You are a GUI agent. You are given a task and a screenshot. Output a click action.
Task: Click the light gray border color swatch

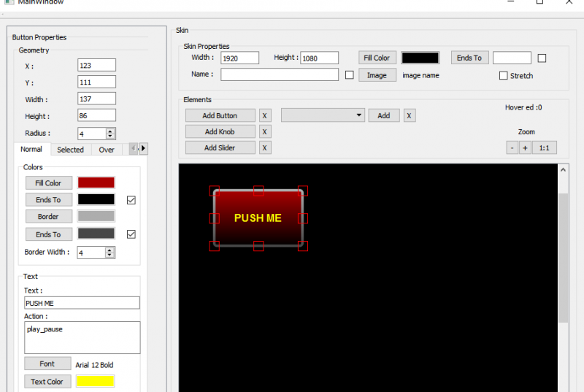pos(96,216)
